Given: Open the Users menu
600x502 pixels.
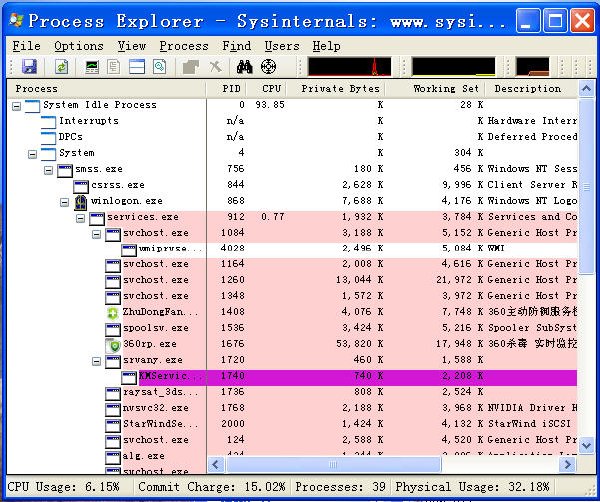Looking at the screenshot, I should point(282,46).
